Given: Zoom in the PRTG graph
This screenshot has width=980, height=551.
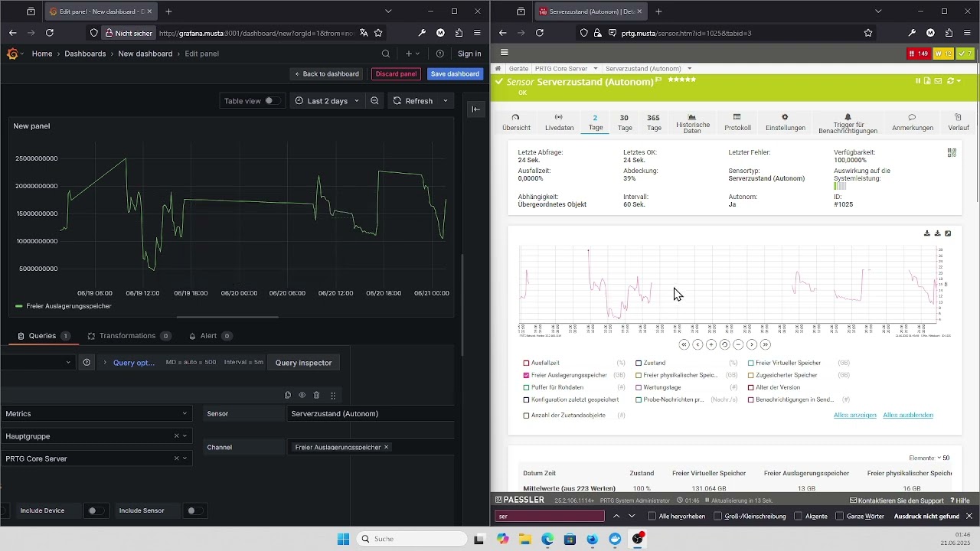Looking at the screenshot, I should 711,344.
